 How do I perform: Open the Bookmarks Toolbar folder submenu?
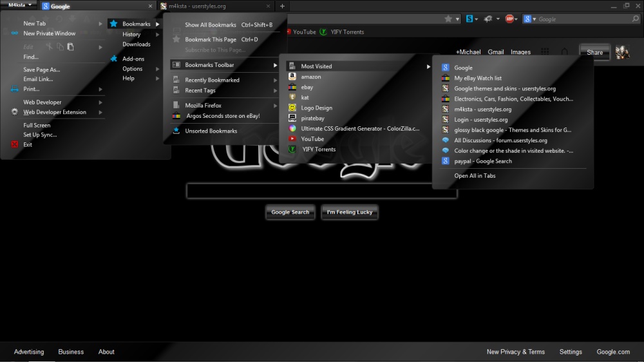coord(224,65)
